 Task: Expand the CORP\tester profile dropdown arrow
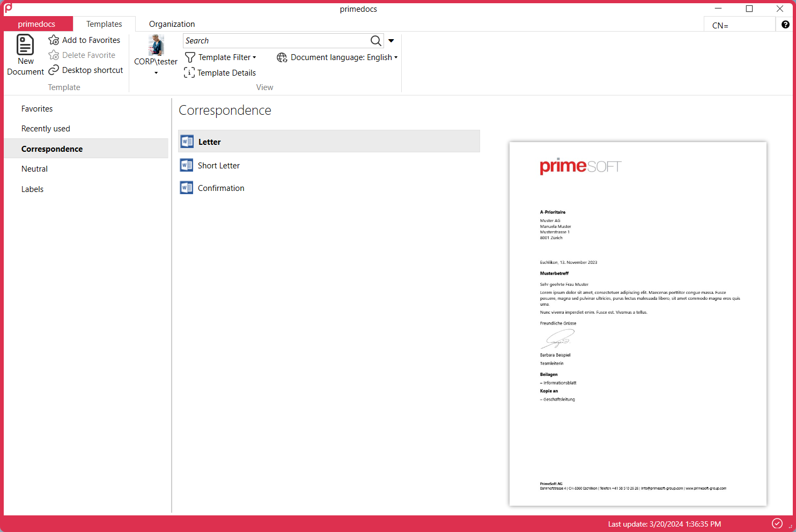(156, 73)
